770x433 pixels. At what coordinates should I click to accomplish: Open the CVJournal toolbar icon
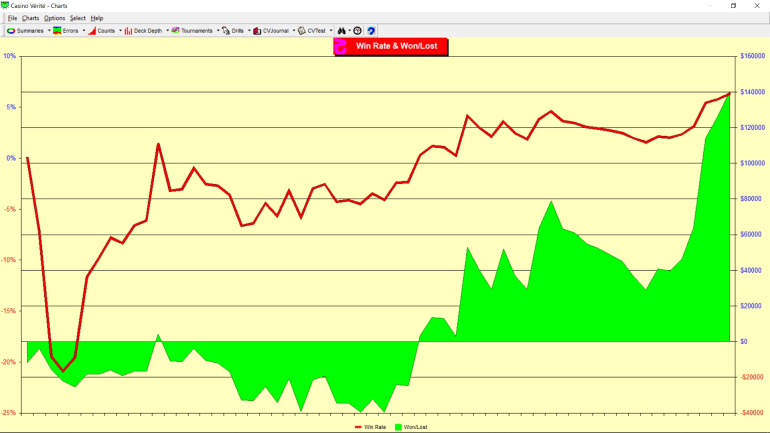pos(257,31)
